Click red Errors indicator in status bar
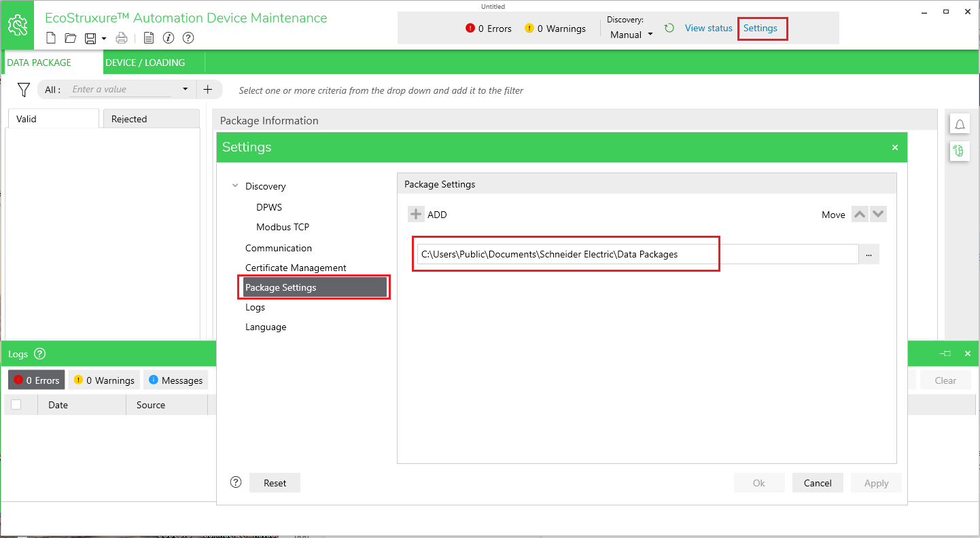Screen dimensions: 980x538 [x=489, y=29]
